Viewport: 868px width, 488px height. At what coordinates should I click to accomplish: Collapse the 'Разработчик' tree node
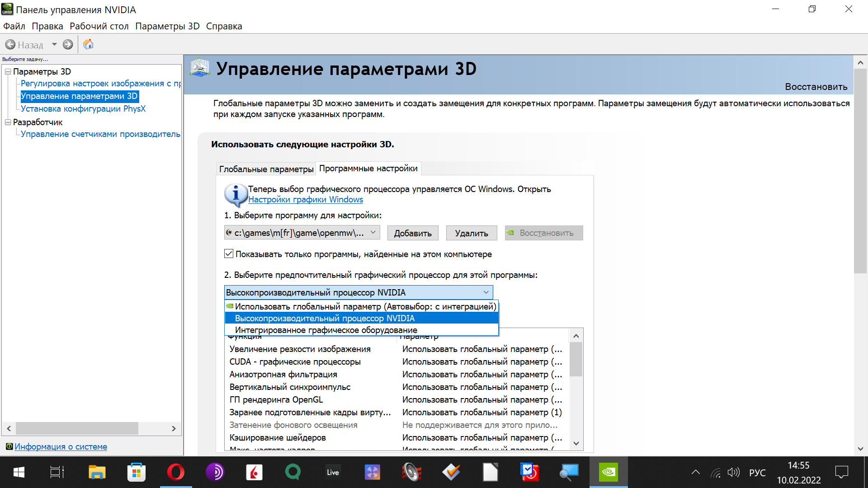tap(8, 122)
